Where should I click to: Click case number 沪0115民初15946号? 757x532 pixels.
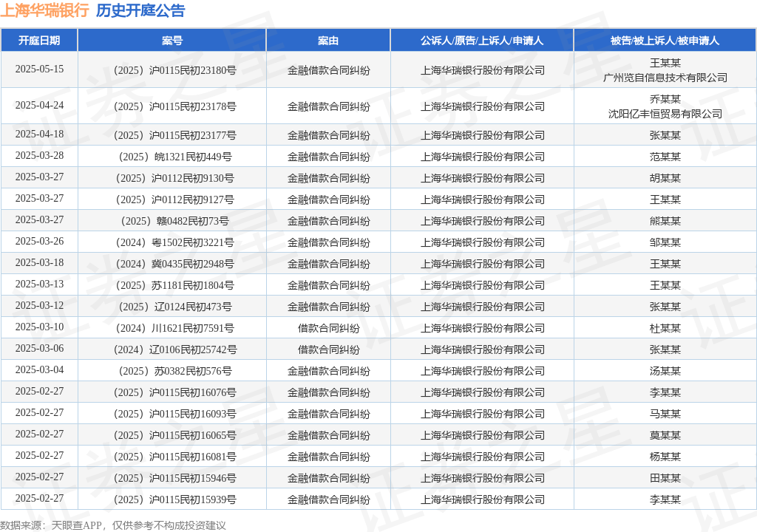coord(174,478)
